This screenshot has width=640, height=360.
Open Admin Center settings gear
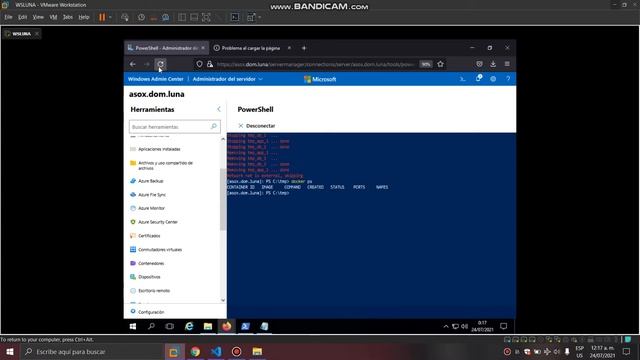click(x=493, y=79)
